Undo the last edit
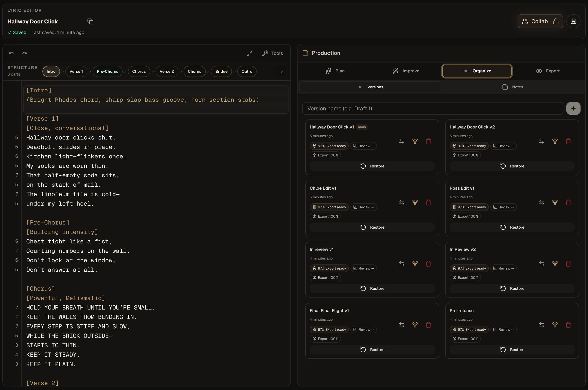The height and width of the screenshot is (390, 588). 12,53
